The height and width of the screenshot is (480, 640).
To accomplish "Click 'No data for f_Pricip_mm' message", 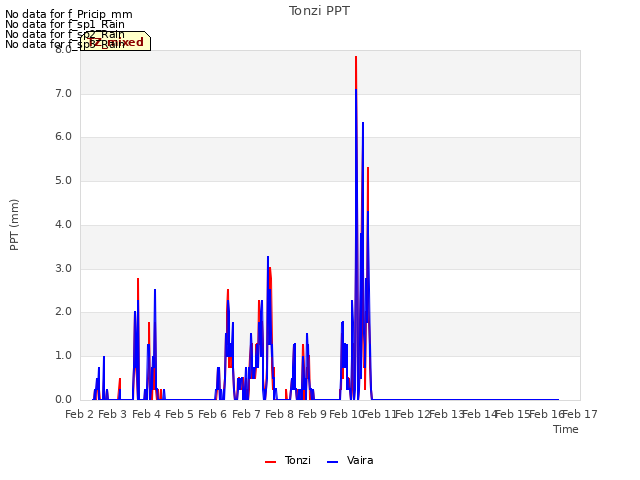I will click(69, 14).
